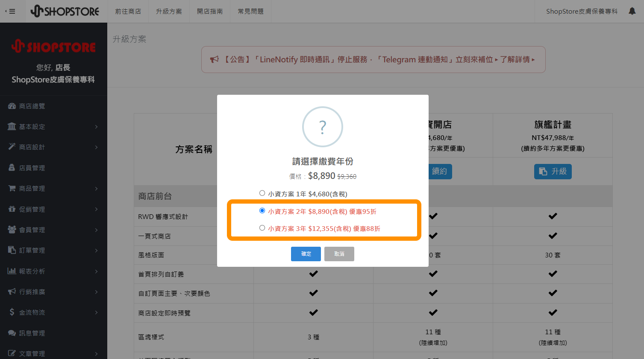
Task: Open ShopStore皮膚保養專科 account menu
Action: (582, 12)
